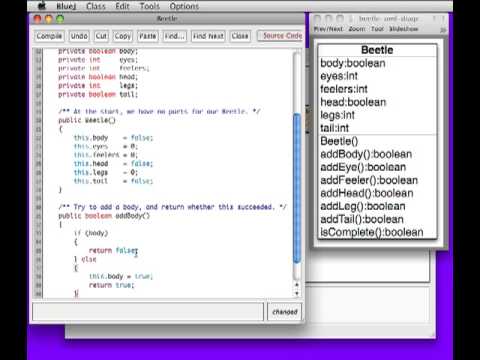Open the Class menu
This screenshot has width=480, height=360.
[96, 6]
